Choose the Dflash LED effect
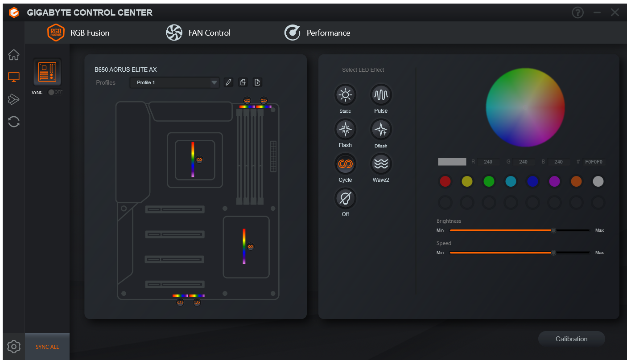The width and height of the screenshot is (631, 364). coord(381,129)
